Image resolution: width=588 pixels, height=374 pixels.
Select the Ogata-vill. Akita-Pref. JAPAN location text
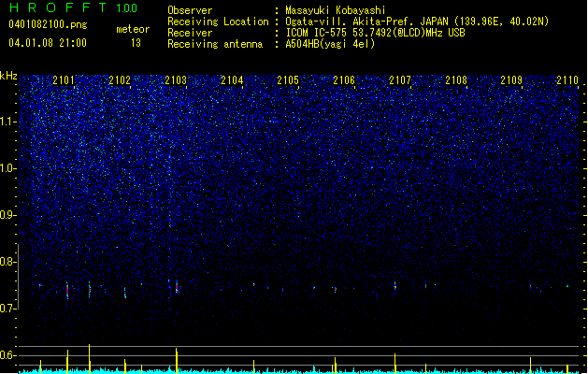click(417, 22)
